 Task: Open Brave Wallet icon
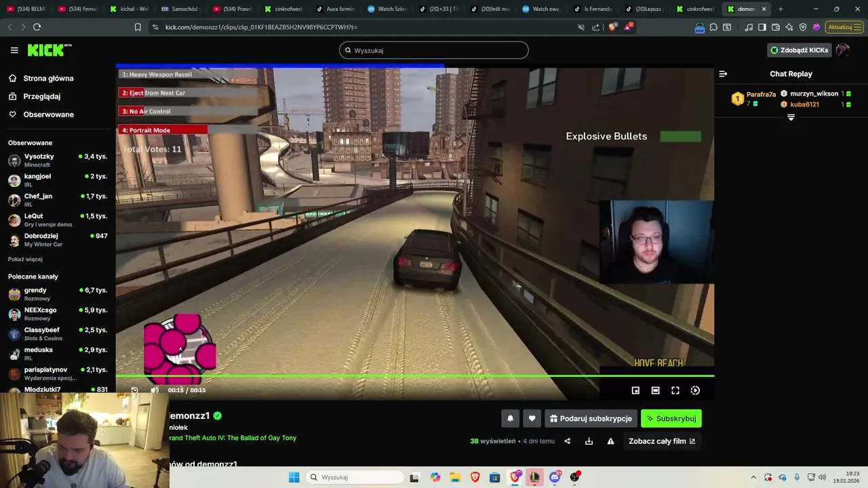(776, 27)
